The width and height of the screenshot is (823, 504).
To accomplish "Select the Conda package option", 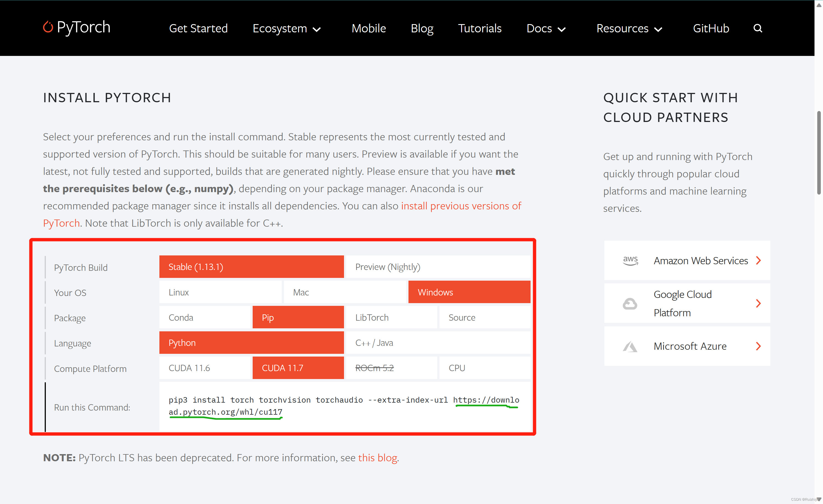I will click(205, 317).
